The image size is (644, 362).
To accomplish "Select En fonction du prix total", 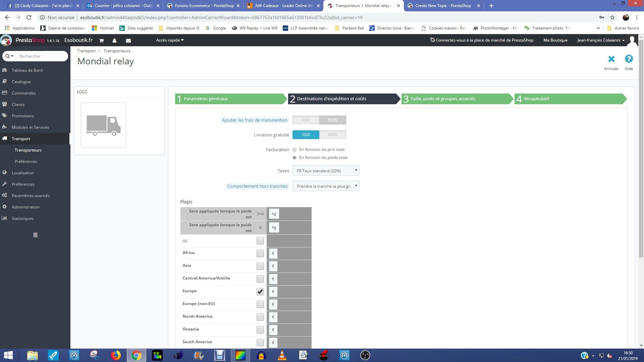I will coord(294,149).
